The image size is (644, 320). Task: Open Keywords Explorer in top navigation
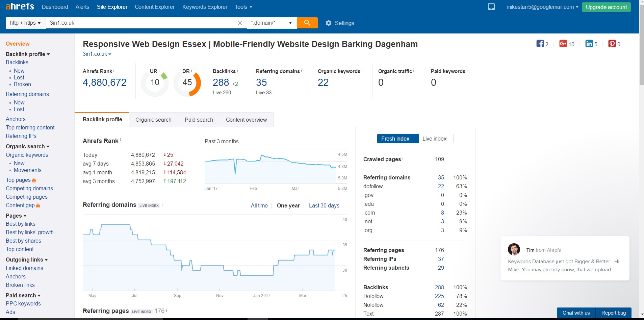click(x=205, y=7)
